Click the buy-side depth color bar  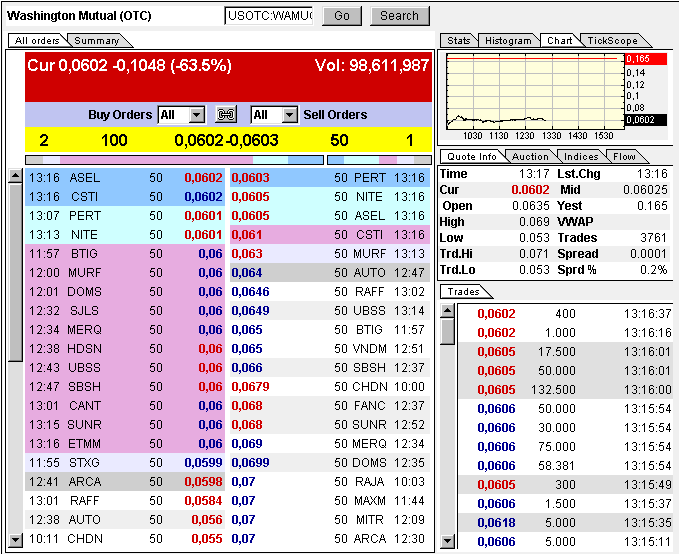pos(175,160)
